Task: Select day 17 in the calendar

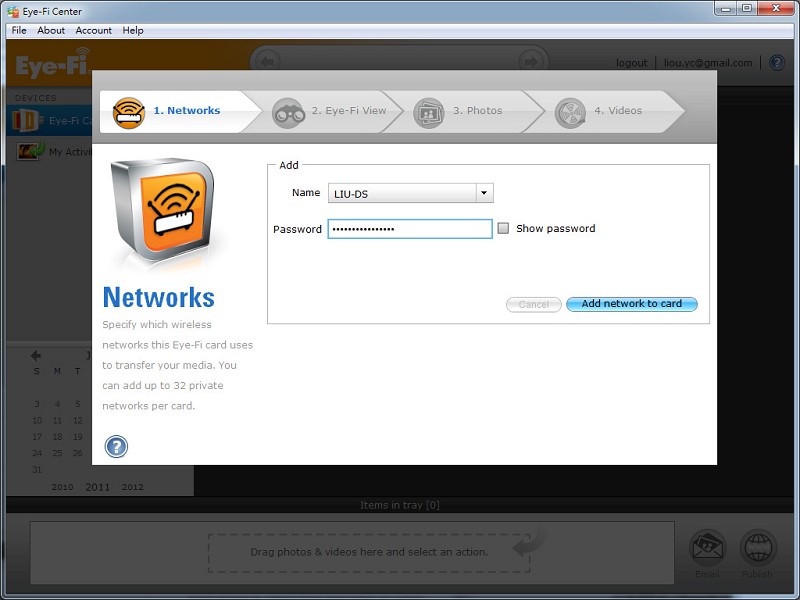Action: point(37,437)
